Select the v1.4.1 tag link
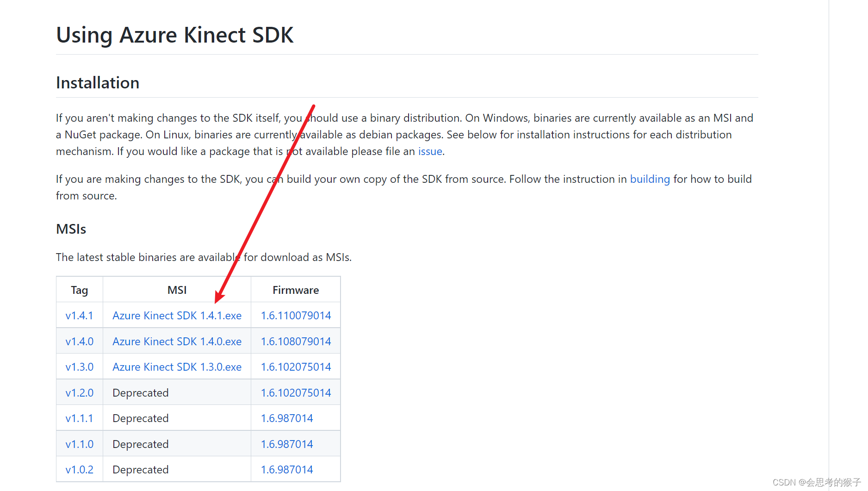 click(79, 315)
